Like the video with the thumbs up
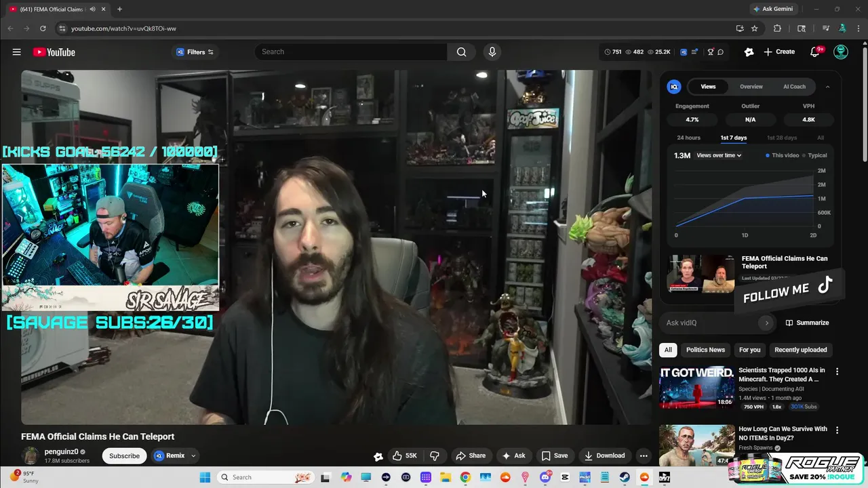The height and width of the screenshot is (488, 868). click(x=405, y=455)
